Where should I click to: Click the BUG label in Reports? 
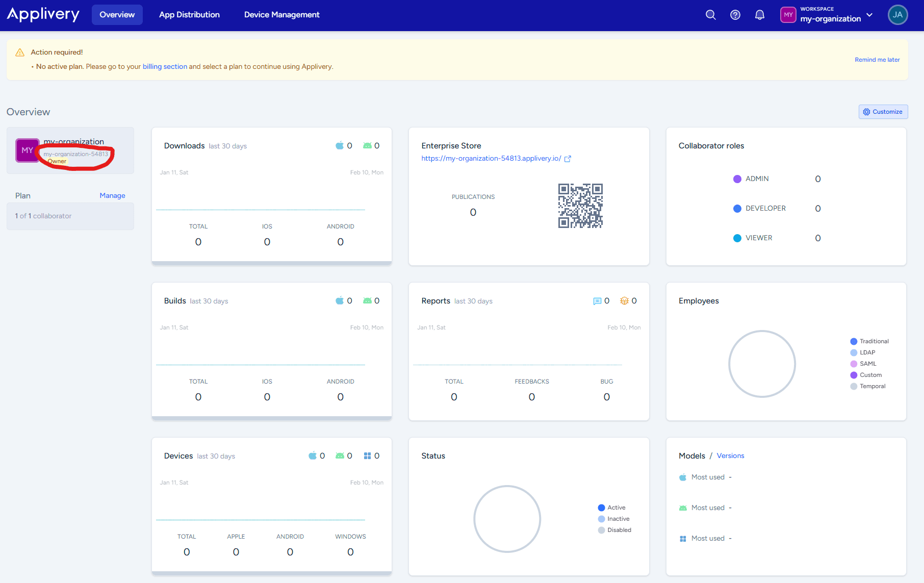[x=607, y=382]
